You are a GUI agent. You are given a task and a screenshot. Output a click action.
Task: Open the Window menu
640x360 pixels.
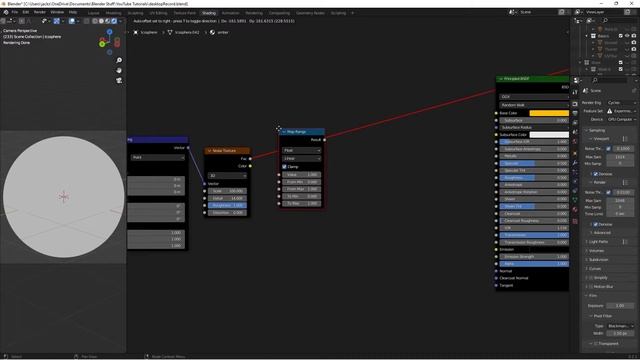57,12
